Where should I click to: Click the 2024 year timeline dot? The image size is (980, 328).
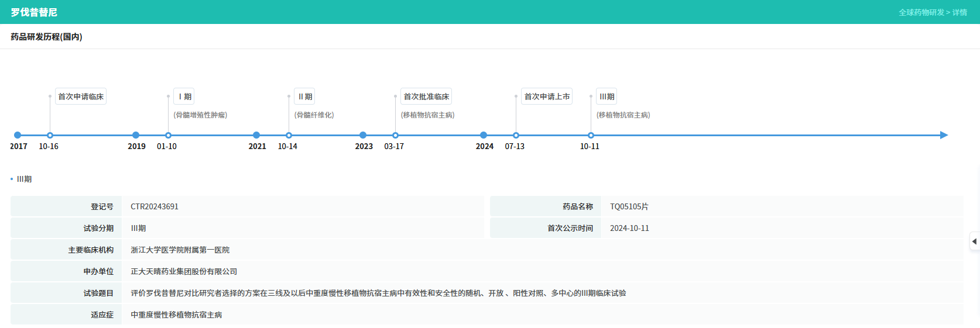coord(484,135)
